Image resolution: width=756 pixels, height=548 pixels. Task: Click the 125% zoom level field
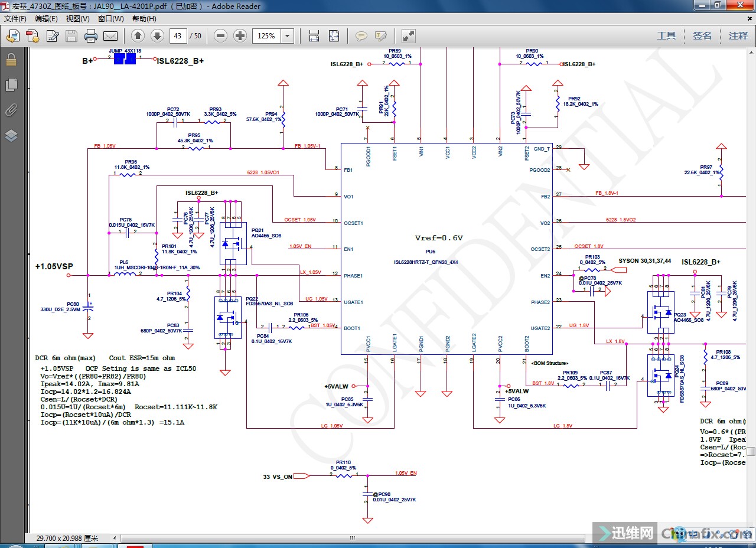pos(267,36)
